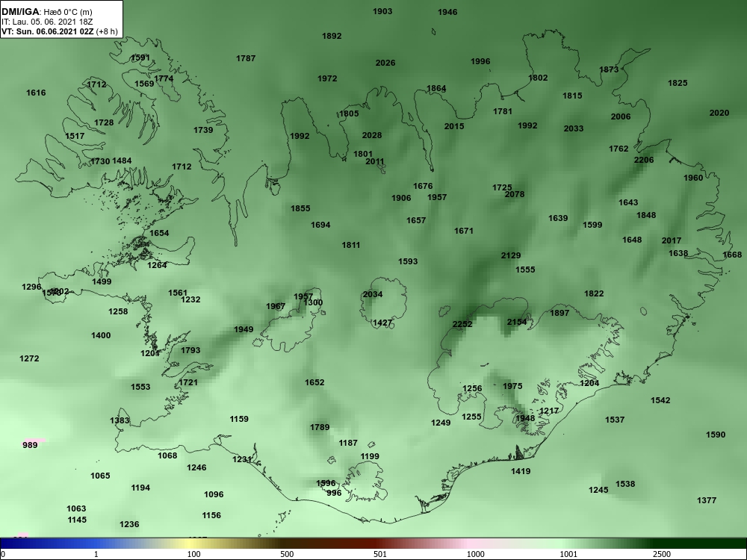Click the 500 label on the color scale
The image size is (747, 560).
(x=287, y=554)
